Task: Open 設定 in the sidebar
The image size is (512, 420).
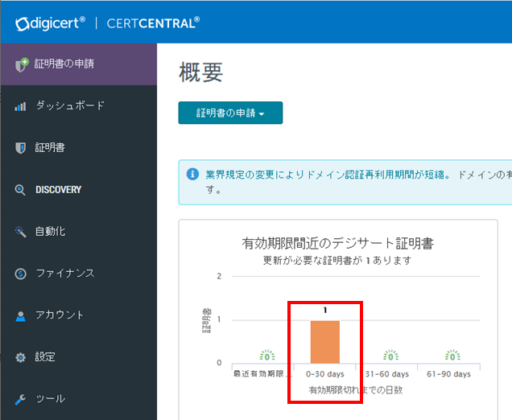Action: click(78, 356)
